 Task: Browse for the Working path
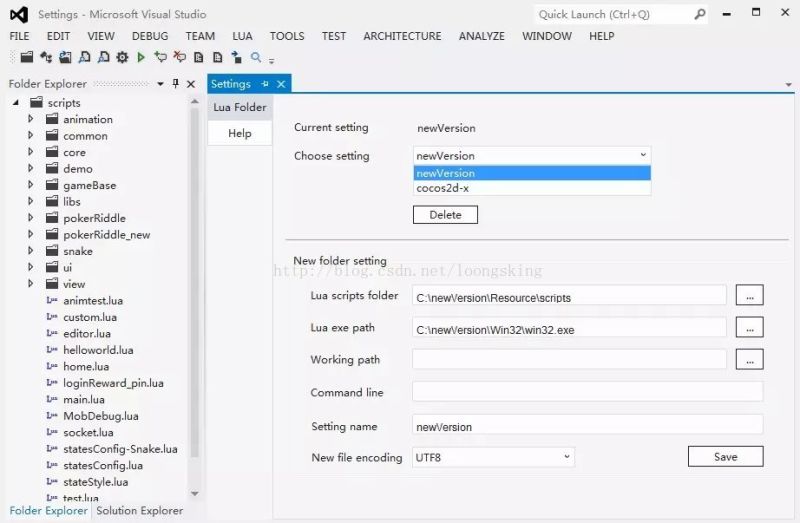pos(749,359)
